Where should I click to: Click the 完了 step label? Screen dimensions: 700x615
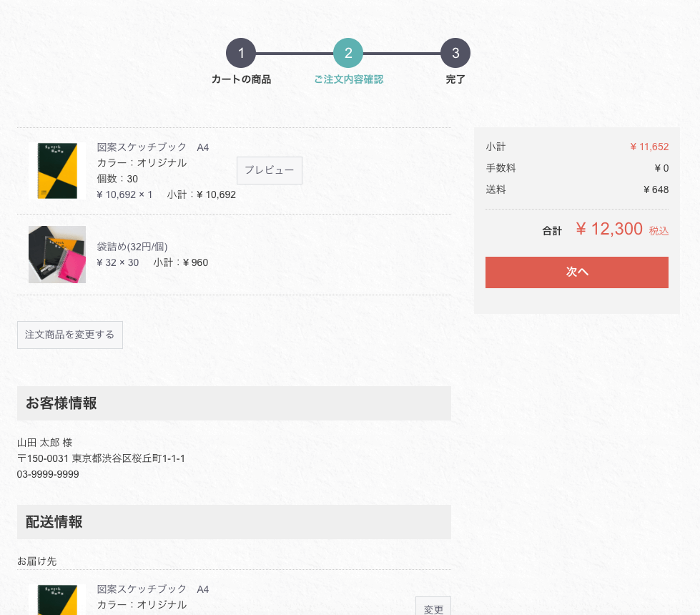coord(455,79)
